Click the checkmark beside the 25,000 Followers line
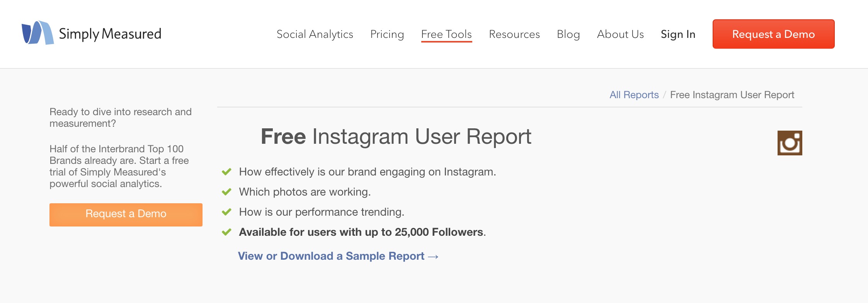This screenshot has width=868, height=303. [x=226, y=232]
